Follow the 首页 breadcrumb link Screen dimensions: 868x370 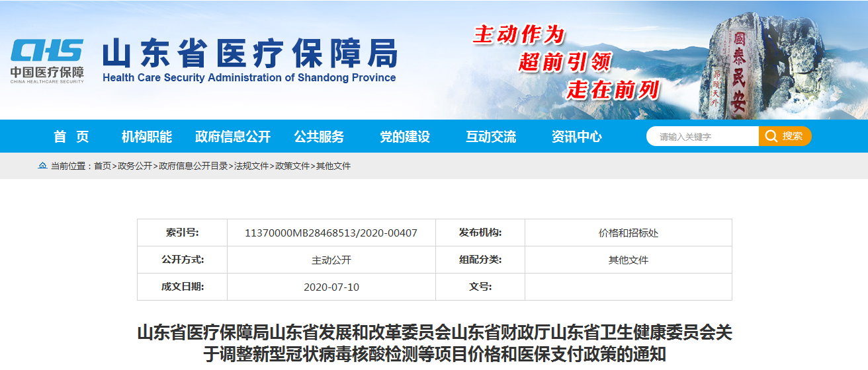coord(103,166)
